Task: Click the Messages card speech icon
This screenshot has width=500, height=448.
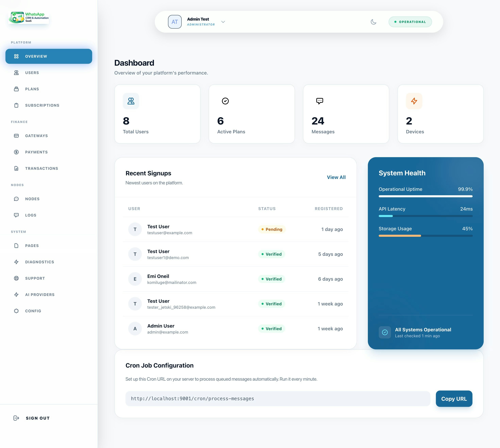Action: click(320, 101)
